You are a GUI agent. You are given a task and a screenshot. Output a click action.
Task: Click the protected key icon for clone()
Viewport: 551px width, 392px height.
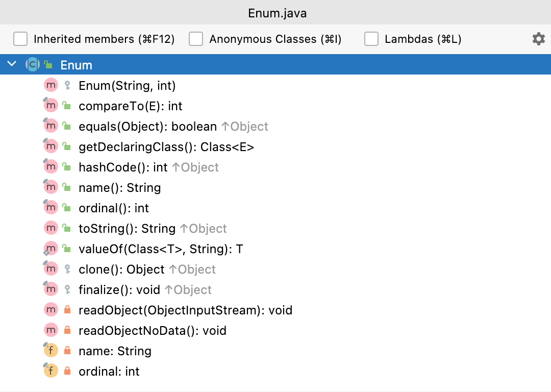[x=67, y=269]
